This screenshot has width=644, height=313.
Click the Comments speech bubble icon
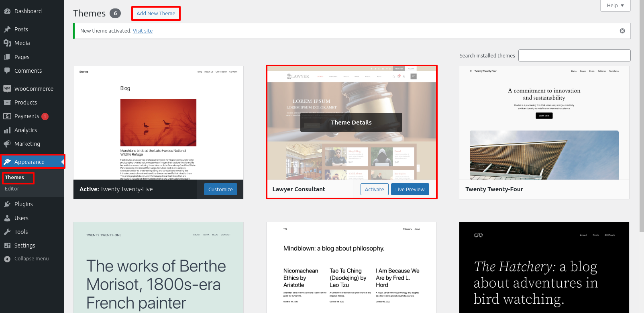click(7, 71)
